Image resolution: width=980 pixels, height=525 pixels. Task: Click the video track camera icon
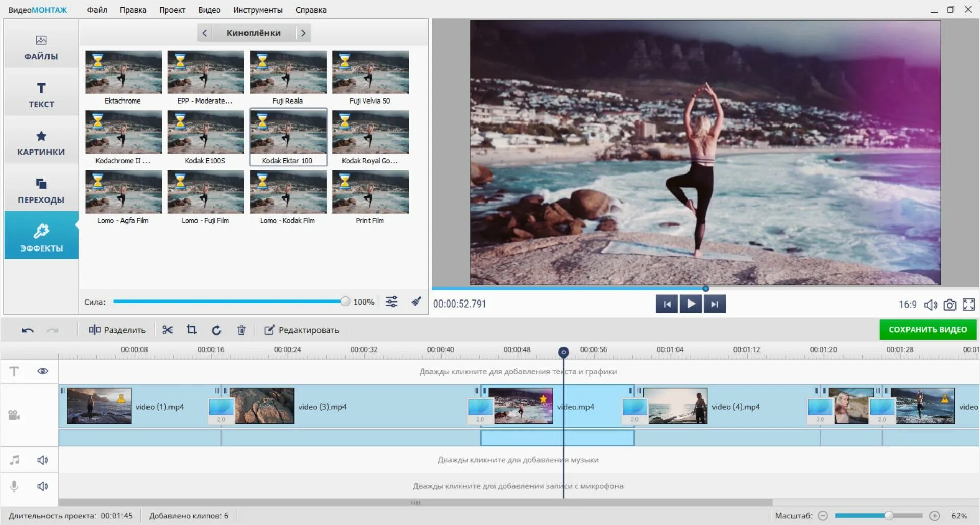[x=14, y=415]
